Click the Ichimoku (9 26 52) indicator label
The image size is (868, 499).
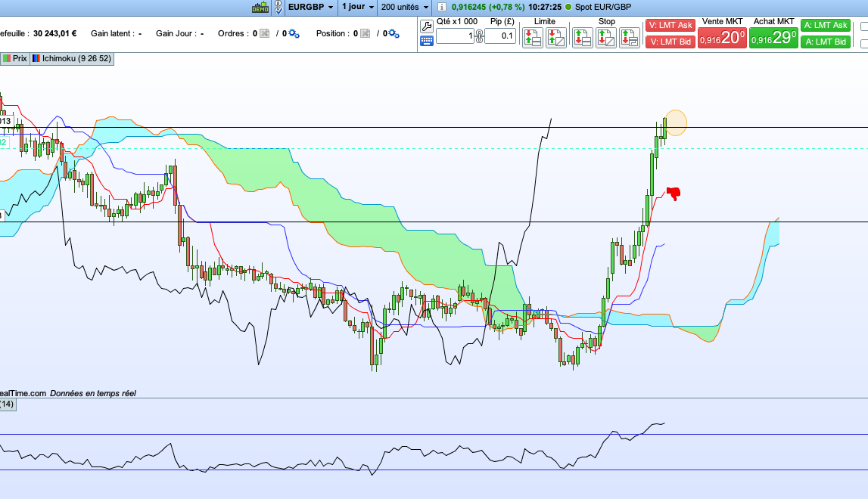tap(76, 59)
